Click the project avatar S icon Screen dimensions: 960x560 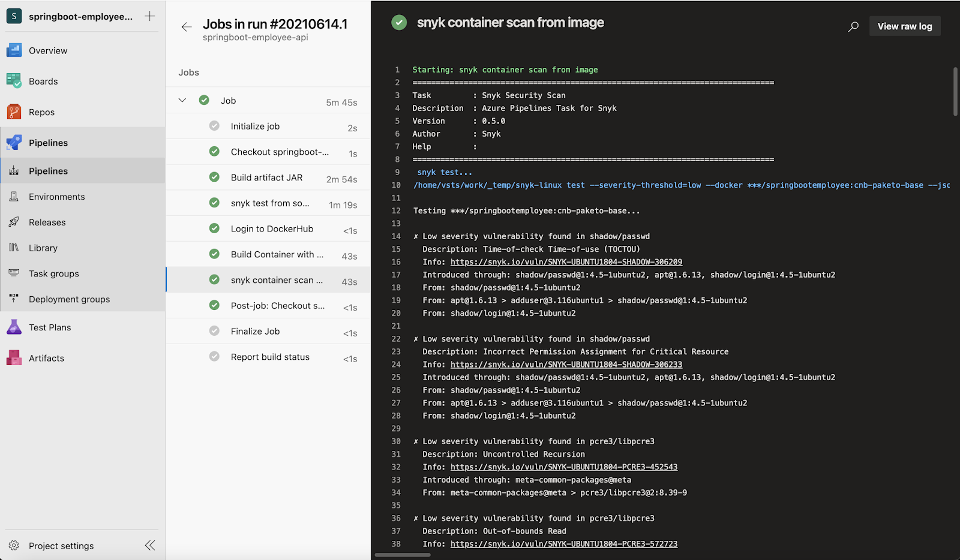pos(14,16)
